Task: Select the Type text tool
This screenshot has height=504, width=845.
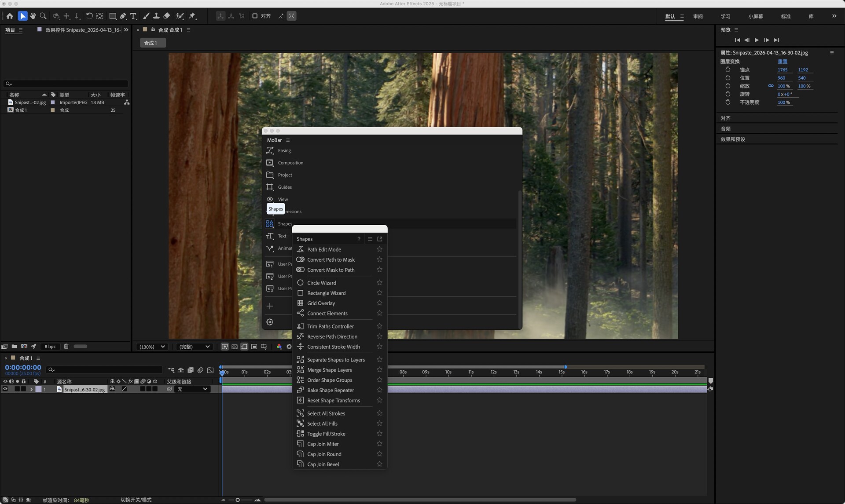Action: (x=133, y=16)
